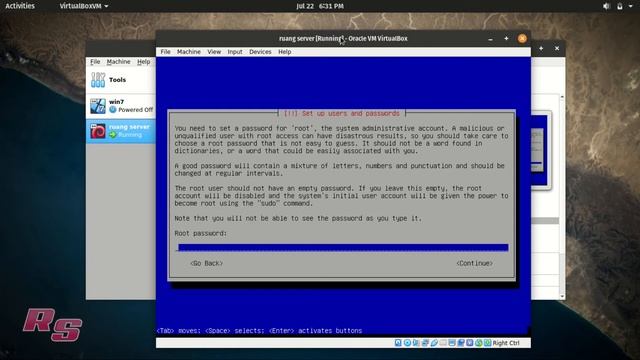The height and width of the screenshot is (360, 640).
Task: Click the Manager scrollbar down arrow
Action: coord(562,296)
